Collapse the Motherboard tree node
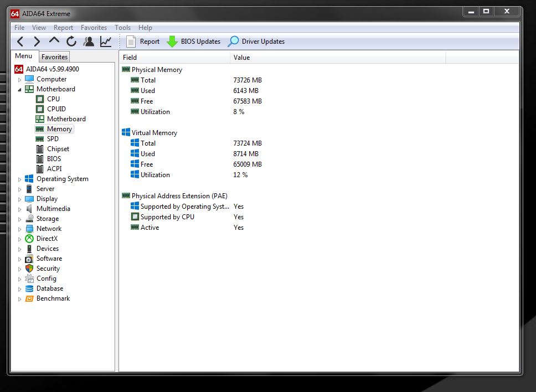Screen dimensions: 536x392 [x=19, y=90]
